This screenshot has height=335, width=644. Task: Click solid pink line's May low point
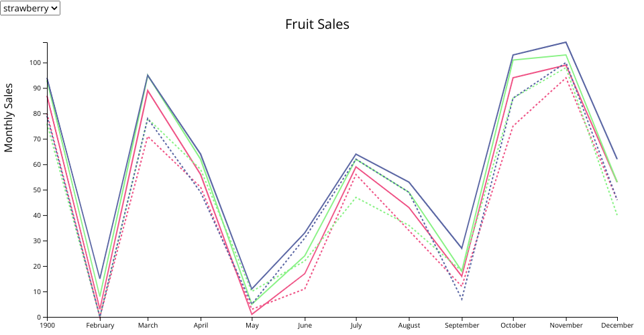tap(252, 314)
